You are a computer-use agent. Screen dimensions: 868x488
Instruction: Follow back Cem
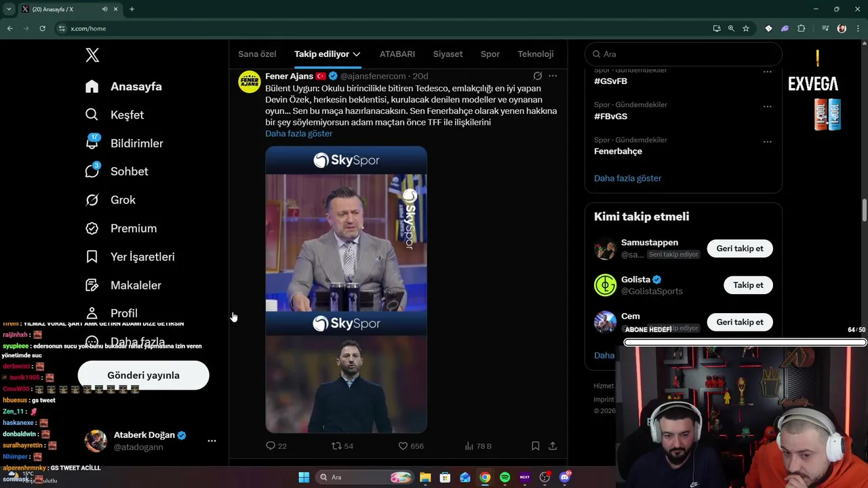(x=740, y=322)
